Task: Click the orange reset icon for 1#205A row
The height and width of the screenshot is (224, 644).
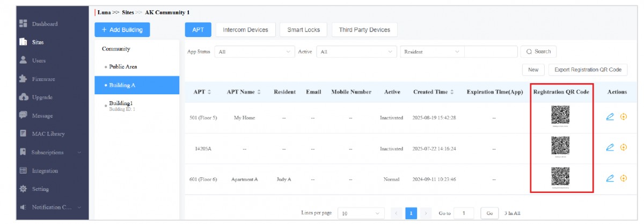Action: [x=624, y=148]
